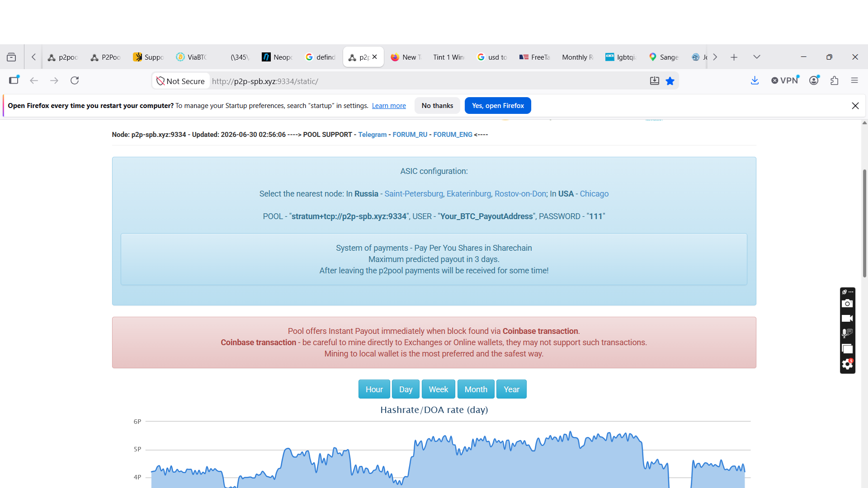Switch to the FreeTa tab
Image resolution: width=868 pixels, height=488 pixels.
click(534, 57)
